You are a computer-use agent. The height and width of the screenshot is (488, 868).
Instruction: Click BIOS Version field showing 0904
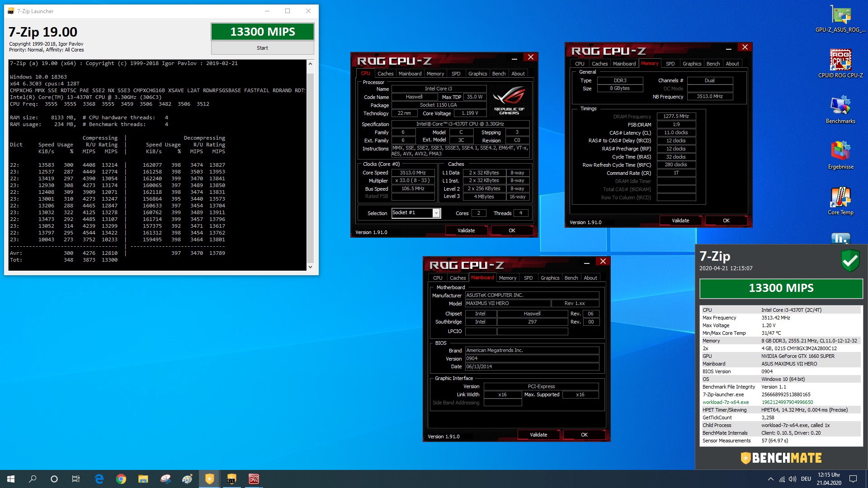click(532, 358)
